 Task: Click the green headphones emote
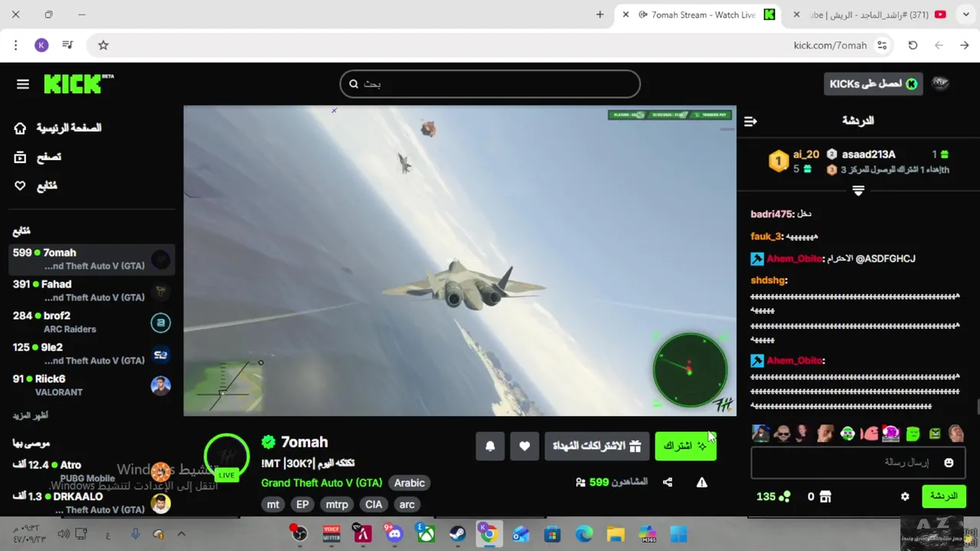point(848,434)
